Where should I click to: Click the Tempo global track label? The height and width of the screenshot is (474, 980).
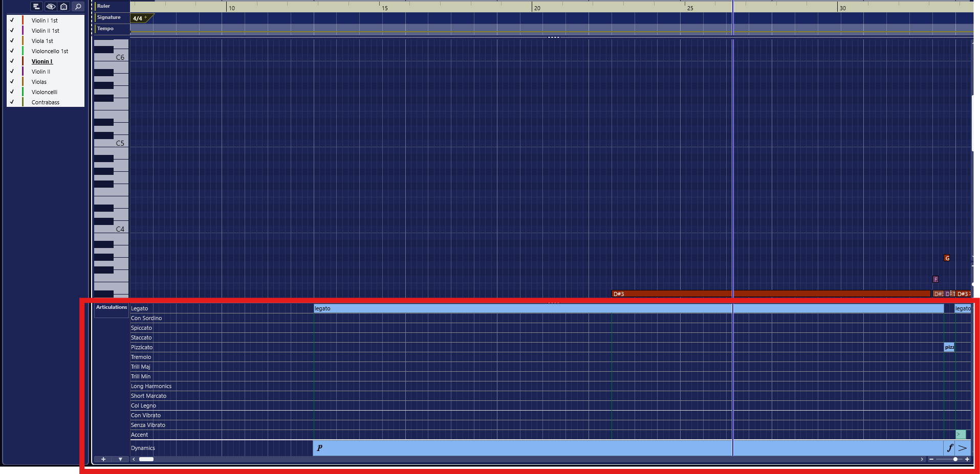(105, 29)
